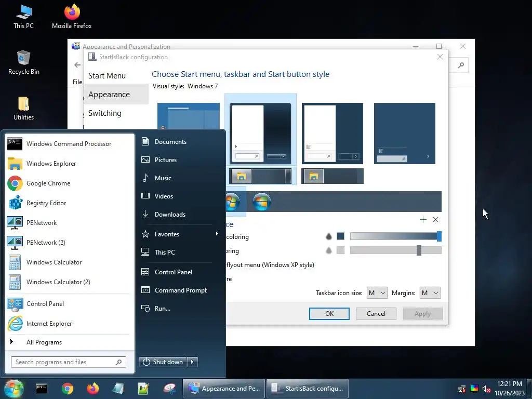Open Command Prompt in Start right pane
532x399 pixels.
click(180, 290)
